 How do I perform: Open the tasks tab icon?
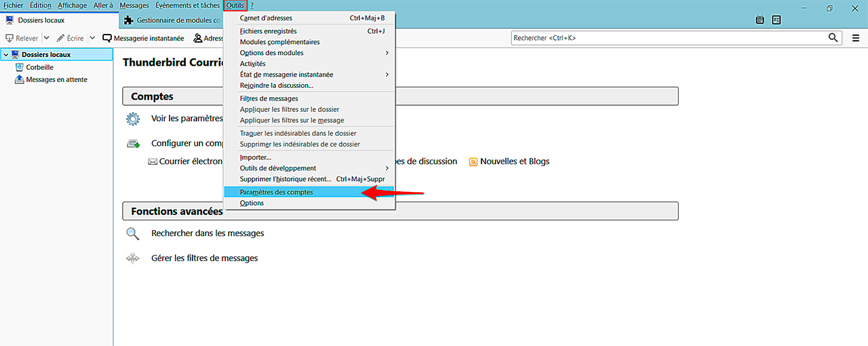[776, 20]
